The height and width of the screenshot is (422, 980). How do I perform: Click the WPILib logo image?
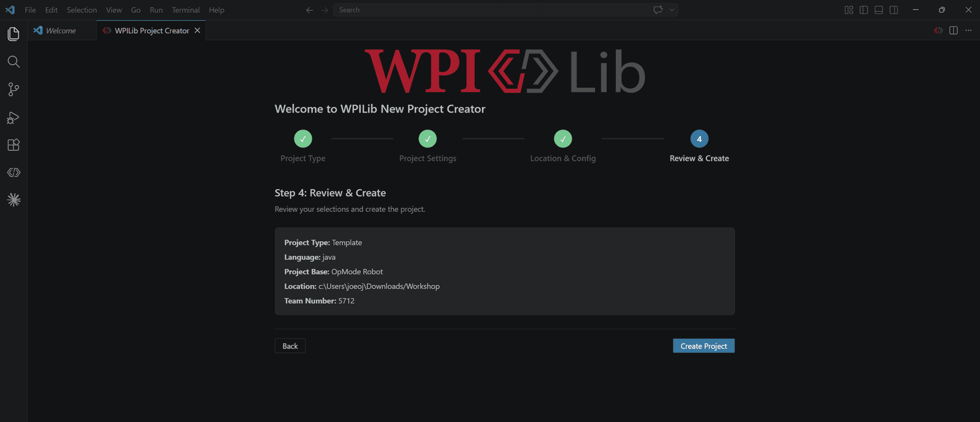(x=505, y=71)
